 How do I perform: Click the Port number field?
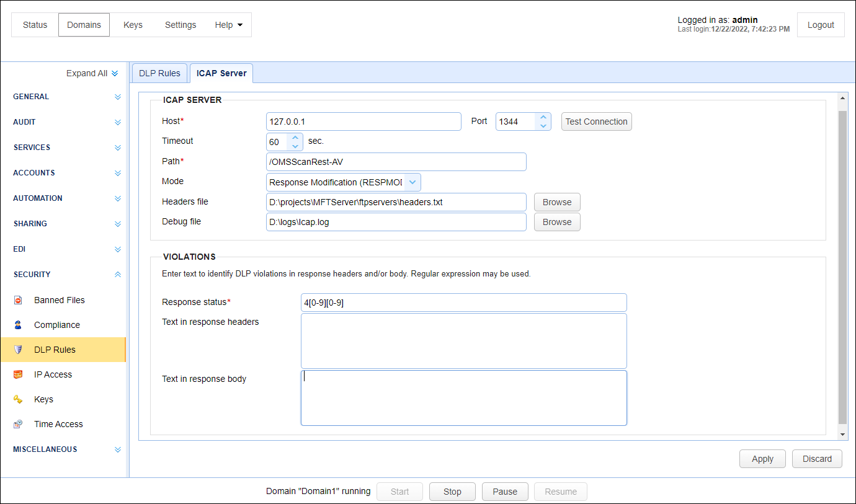coord(516,122)
